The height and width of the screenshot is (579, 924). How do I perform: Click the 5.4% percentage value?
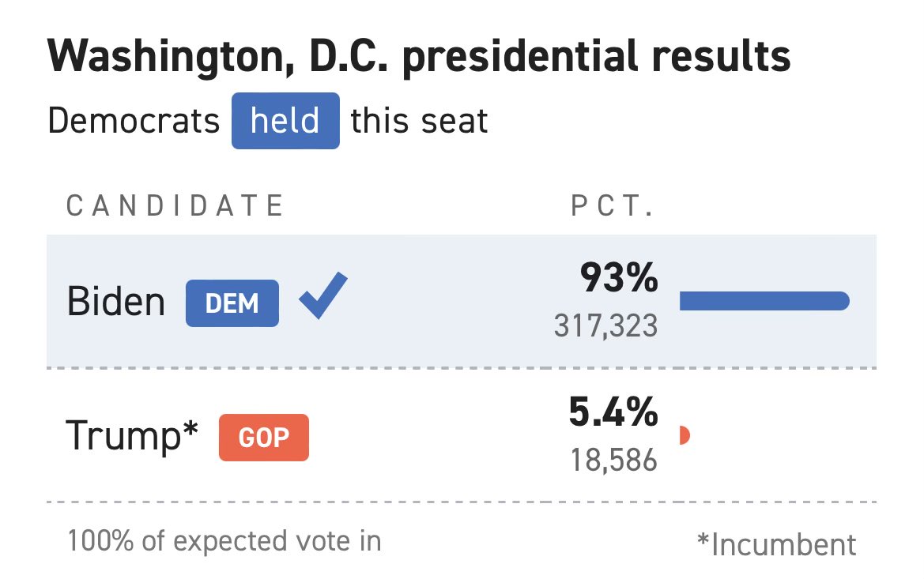613,412
